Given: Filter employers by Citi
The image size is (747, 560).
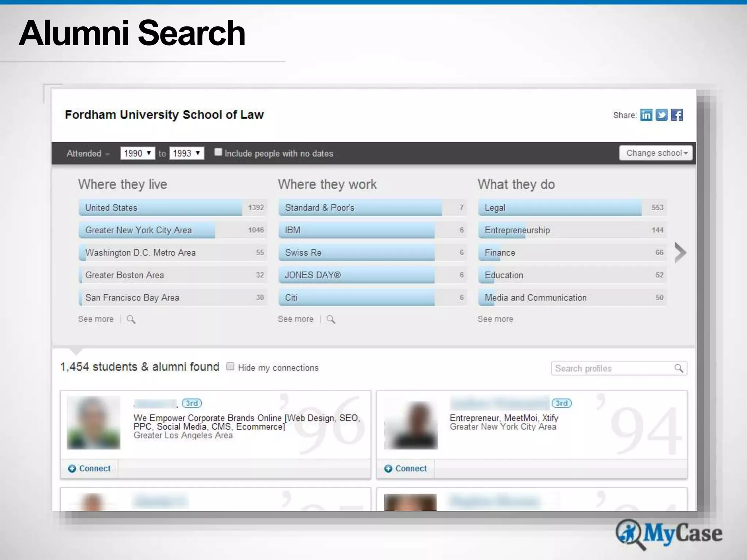Looking at the screenshot, I should [373, 297].
